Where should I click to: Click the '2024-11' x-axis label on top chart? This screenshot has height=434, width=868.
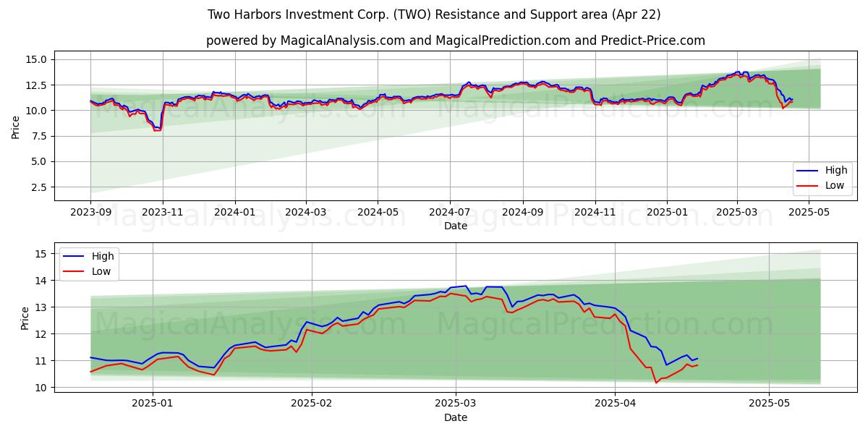(596, 213)
